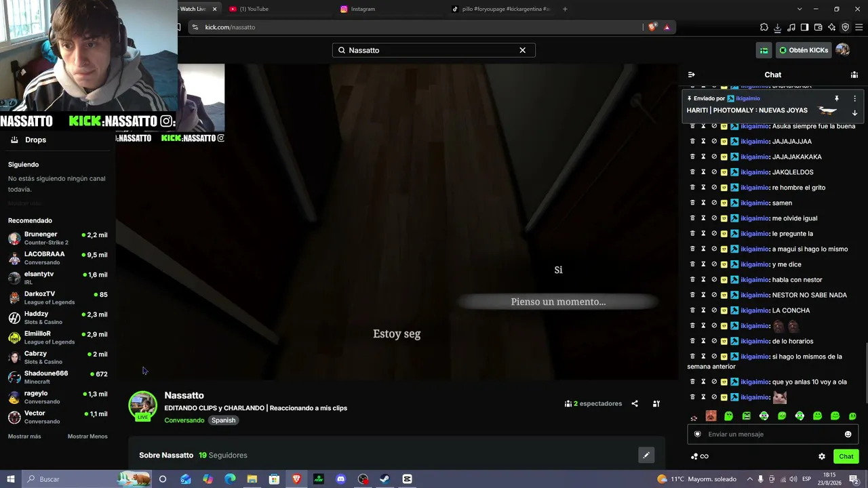The image size is (868, 488).
Task: Close the Watch Live browser tab
Action: point(215,9)
